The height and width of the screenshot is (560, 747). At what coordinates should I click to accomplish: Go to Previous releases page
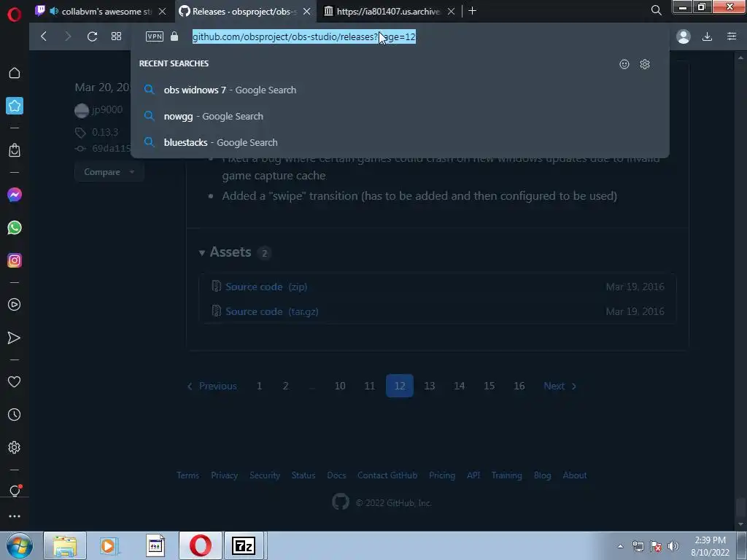coord(212,386)
